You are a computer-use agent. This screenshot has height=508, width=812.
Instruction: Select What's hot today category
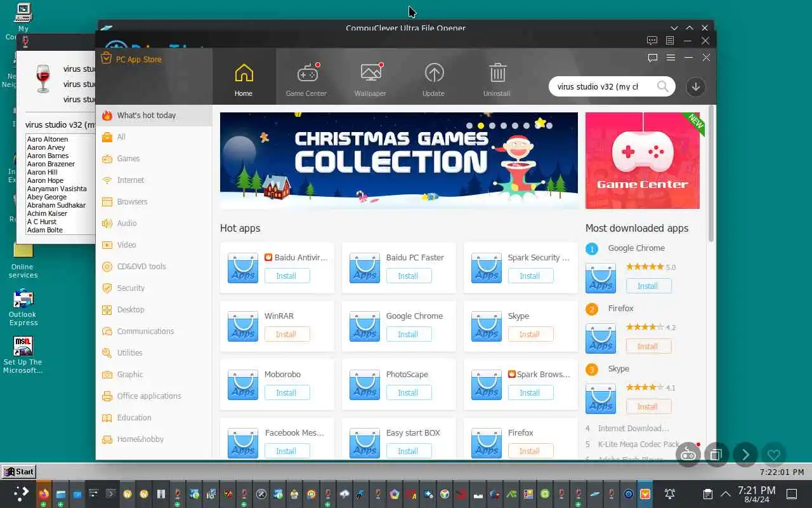154,116
